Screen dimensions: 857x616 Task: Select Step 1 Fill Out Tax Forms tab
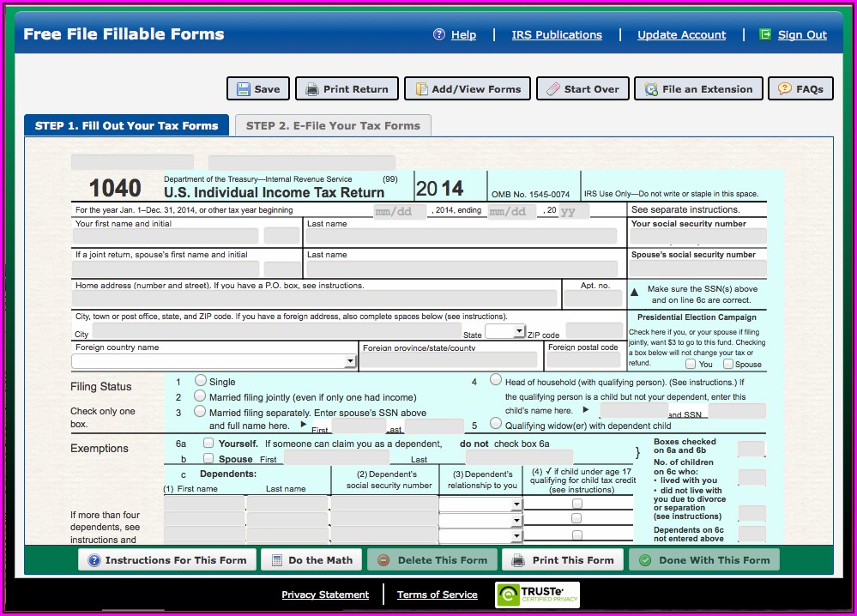tap(126, 126)
